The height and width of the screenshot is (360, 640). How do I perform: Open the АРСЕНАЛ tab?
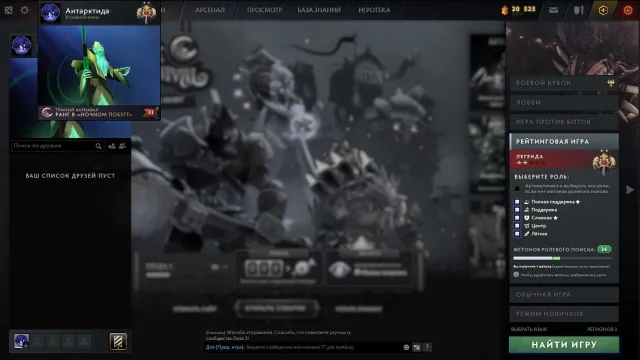210,10
